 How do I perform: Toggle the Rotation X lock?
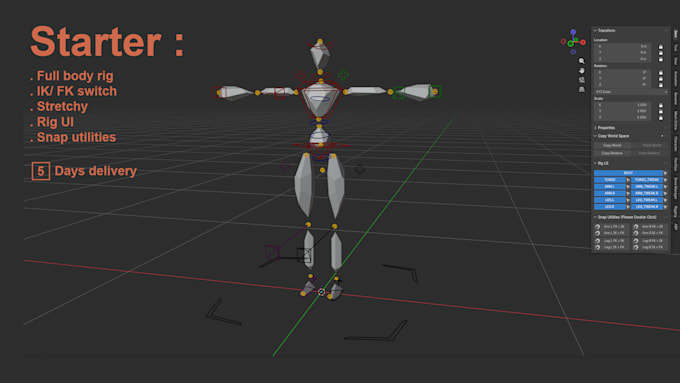point(660,72)
